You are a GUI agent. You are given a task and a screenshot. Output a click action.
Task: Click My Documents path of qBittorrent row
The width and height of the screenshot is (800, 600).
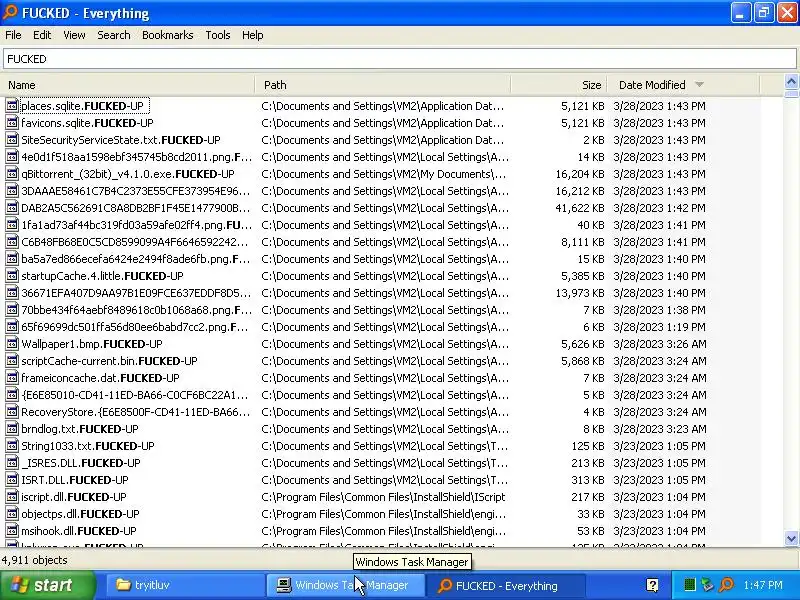(x=383, y=174)
